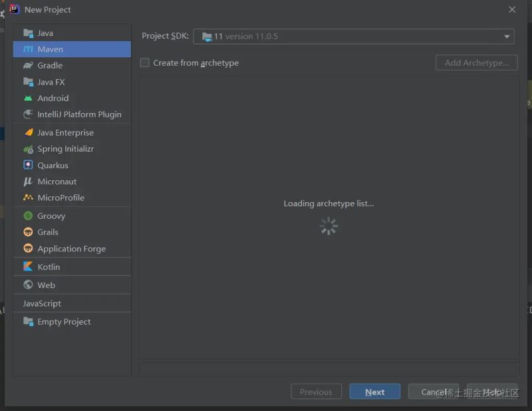Choose Grails project type
This screenshot has height=411, width=532.
(x=72, y=232)
